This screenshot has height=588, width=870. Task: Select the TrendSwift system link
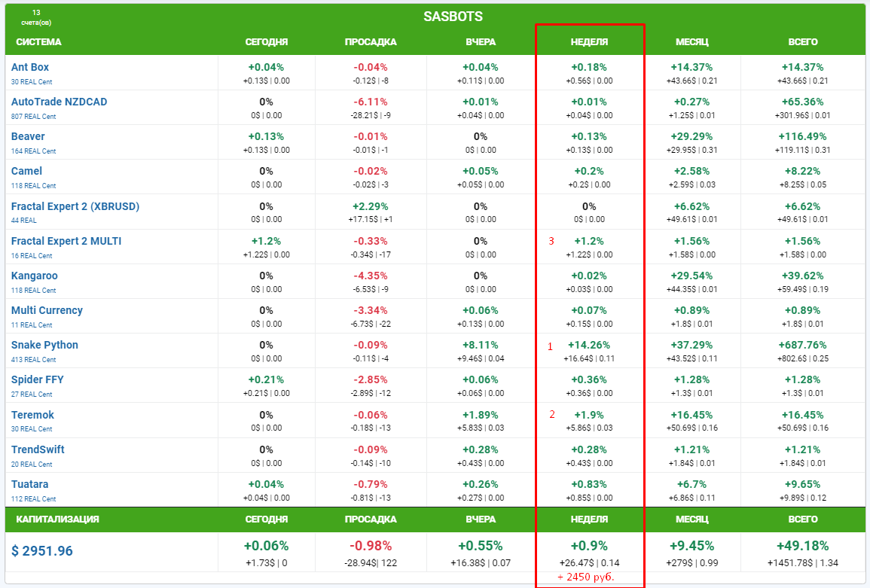coord(38,449)
